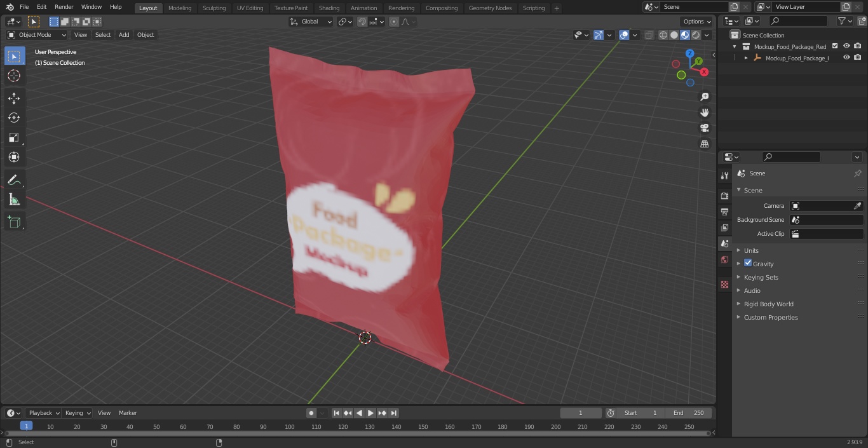This screenshot has width=868, height=448.
Task: Open the View Layer properties tab
Action: 724,227
